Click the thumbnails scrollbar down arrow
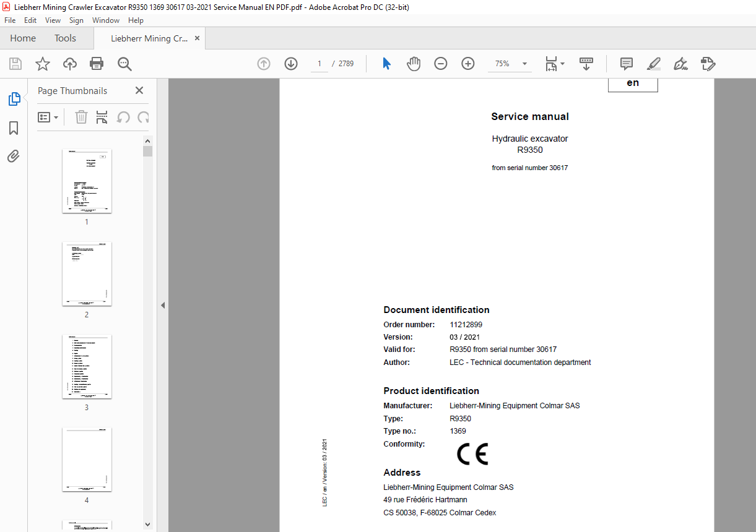This screenshot has width=756, height=532. 147,525
